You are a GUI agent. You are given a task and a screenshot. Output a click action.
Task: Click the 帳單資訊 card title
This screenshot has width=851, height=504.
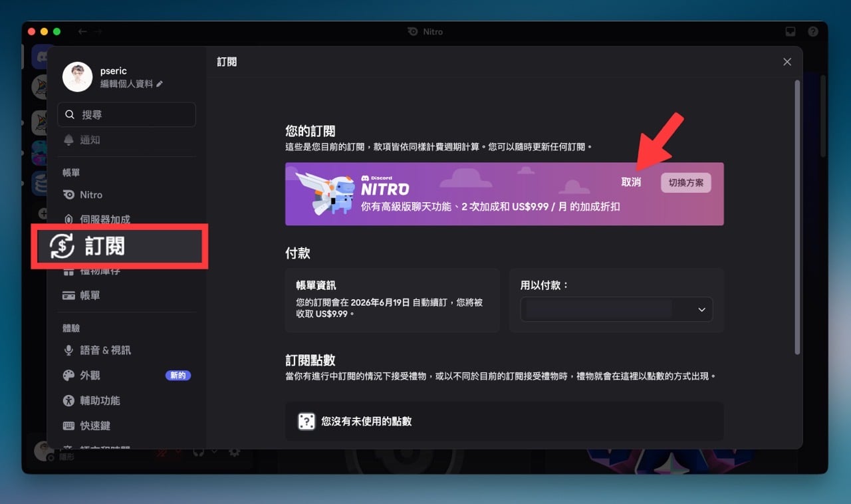click(x=316, y=285)
